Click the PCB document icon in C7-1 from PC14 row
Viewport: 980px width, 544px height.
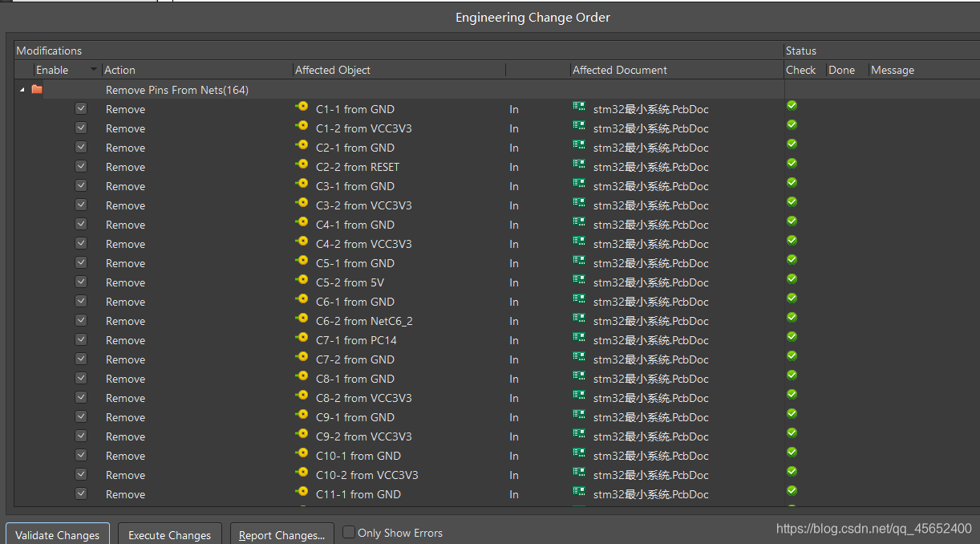579,339
